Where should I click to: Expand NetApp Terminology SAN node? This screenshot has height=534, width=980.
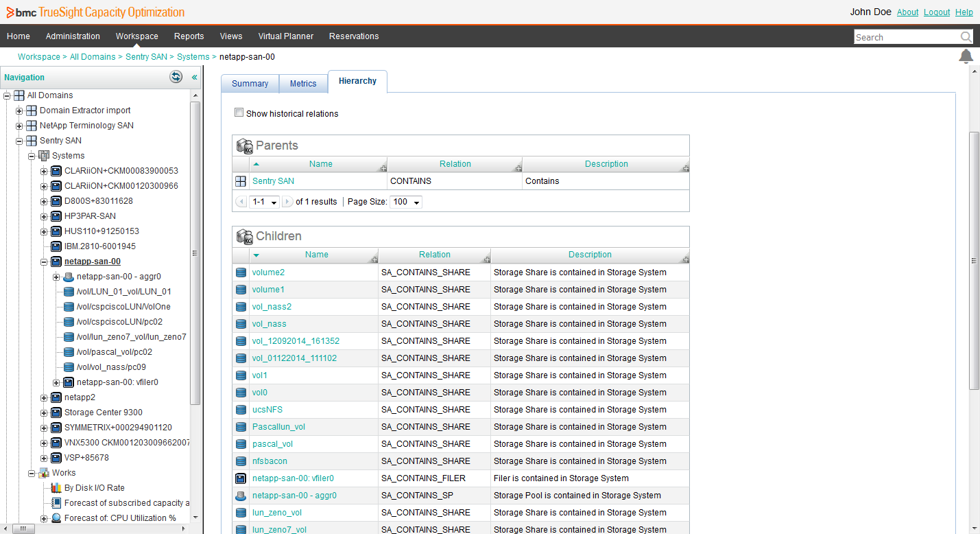point(19,126)
